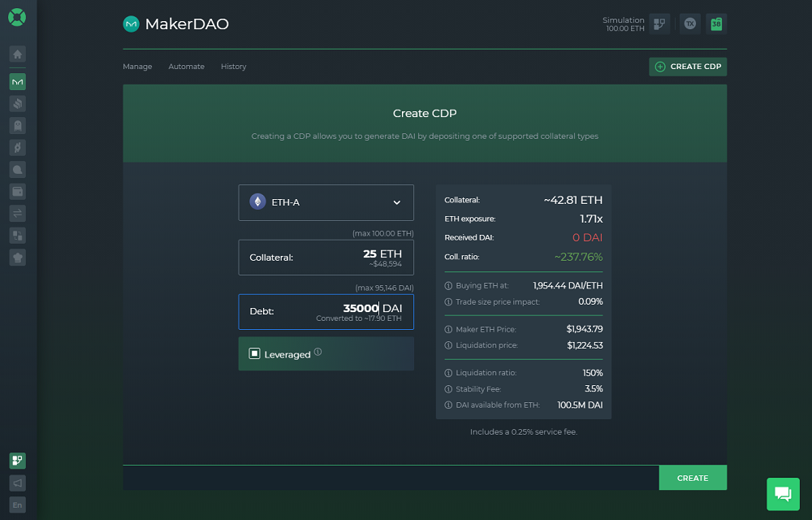
Task: Click the Simulation 100.00 ETH balance text
Action: click(x=624, y=24)
